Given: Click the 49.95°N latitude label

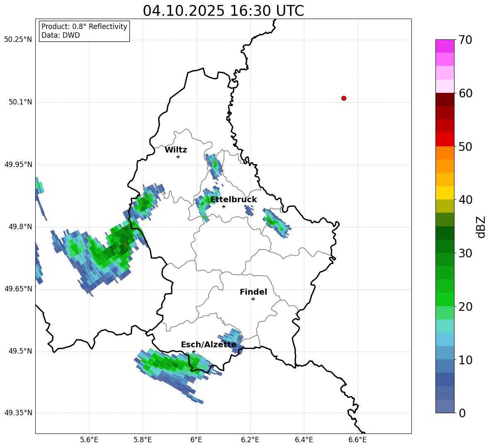Looking at the screenshot, I should tap(18, 165).
